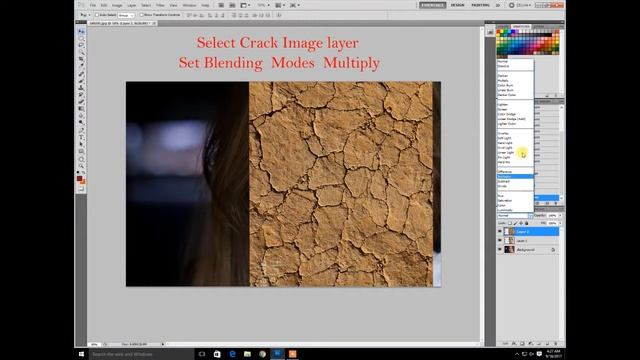Open the Fill value dropdown

[560, 223]
